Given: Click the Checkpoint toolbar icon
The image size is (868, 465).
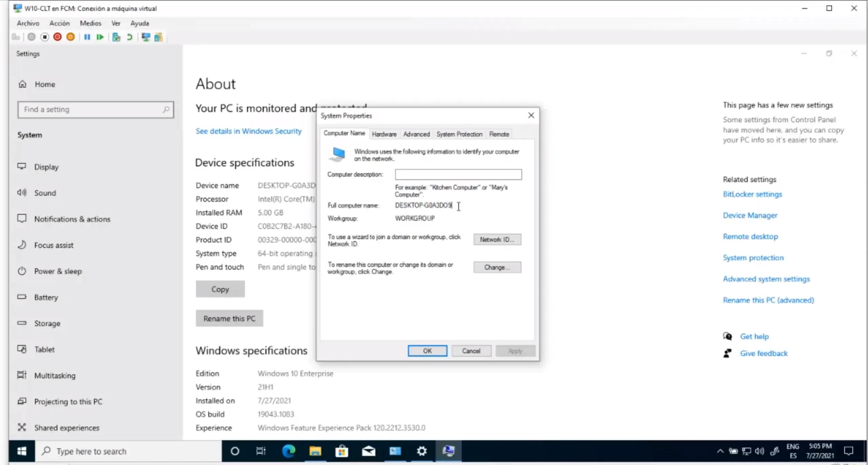Looking at the screenshot, I should pos(116,37).
